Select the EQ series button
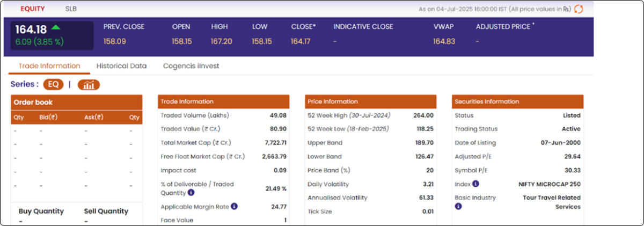This screenshot has height=226, width=644. 54,85
